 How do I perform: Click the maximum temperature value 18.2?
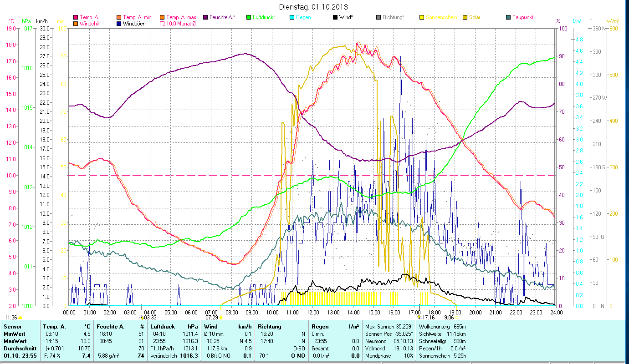click(86, 341)
